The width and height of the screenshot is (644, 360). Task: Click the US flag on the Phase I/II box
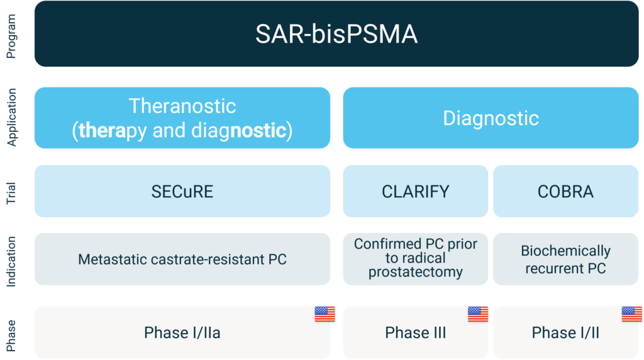coord(631,314)
